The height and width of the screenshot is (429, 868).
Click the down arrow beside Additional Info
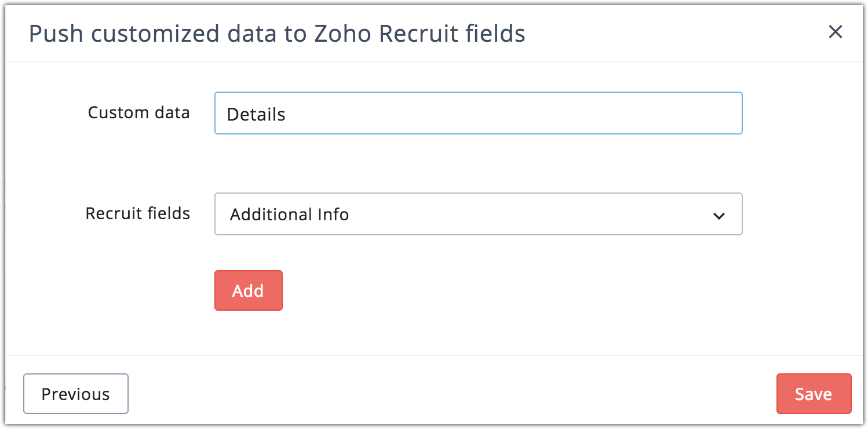[719, 216]
